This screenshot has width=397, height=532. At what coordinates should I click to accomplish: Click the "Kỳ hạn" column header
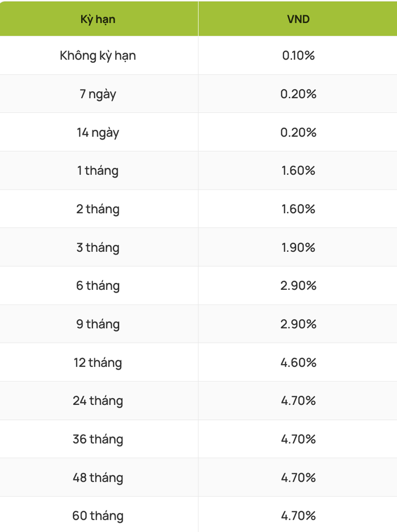(x=98, y=19)
